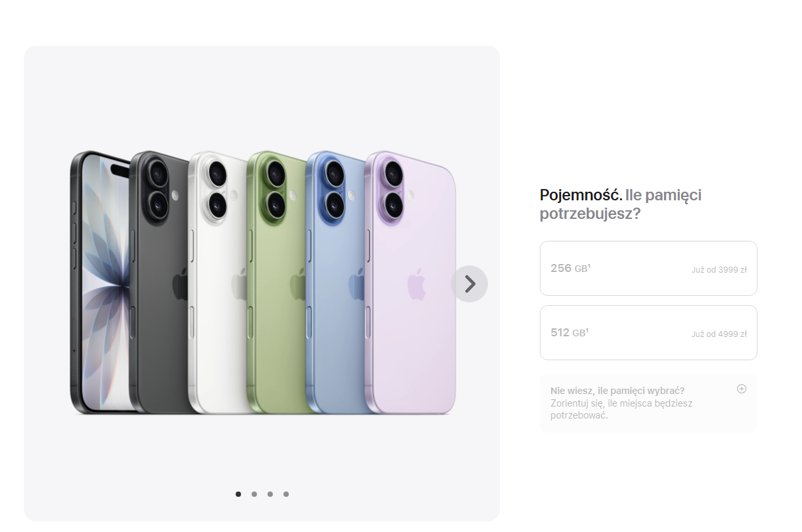Click the black iPhone in the gallery
The width and height of the screenshot is (802, 532).
click(159, 283)
